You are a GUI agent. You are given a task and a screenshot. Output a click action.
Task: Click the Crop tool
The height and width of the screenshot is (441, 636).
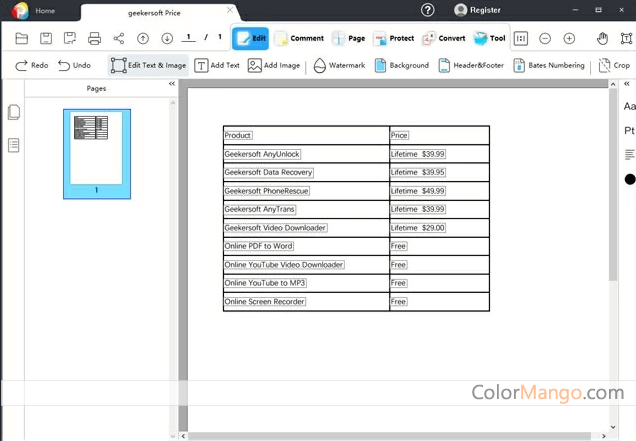coord(614,65)
